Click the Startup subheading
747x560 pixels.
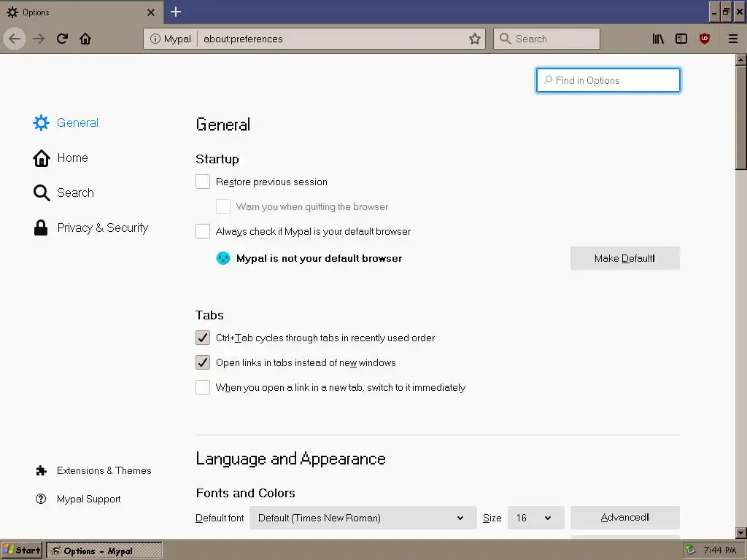pyautogui.click(x=217, y=159)
